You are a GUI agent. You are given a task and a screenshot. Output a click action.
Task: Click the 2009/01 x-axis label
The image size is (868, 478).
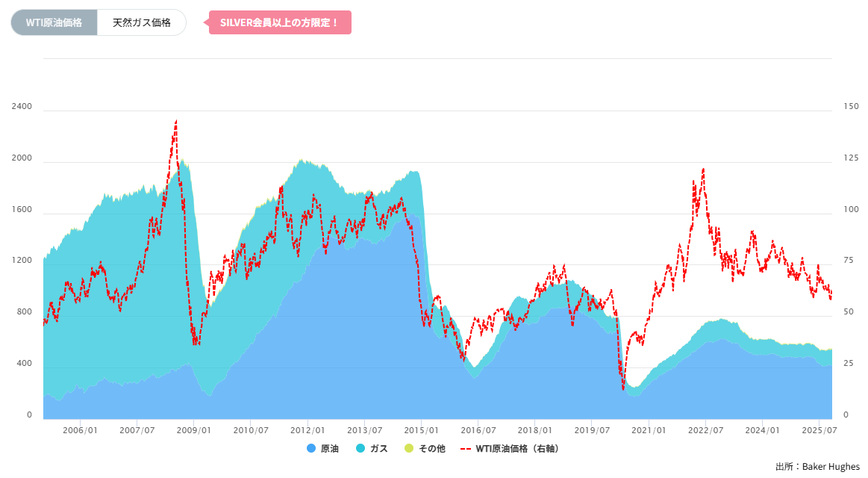pyautogui.click(x=193, y=431)
